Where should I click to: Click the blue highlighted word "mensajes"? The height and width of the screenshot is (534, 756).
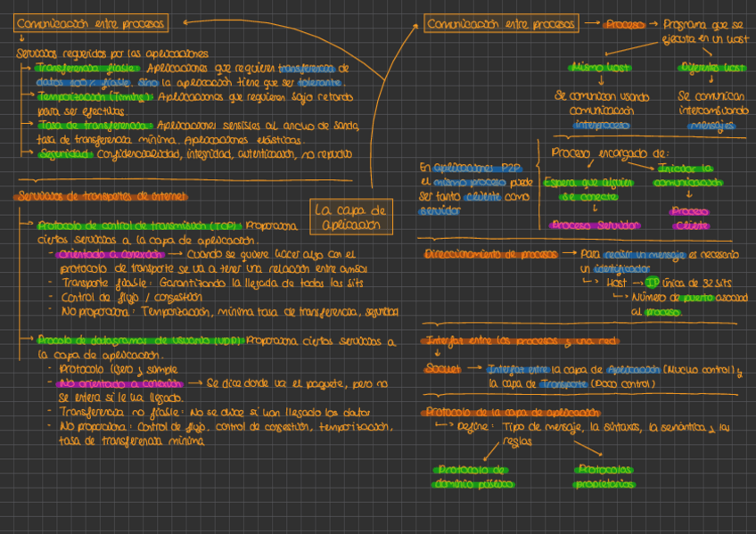pyautogui.click(x=711, y=126)
